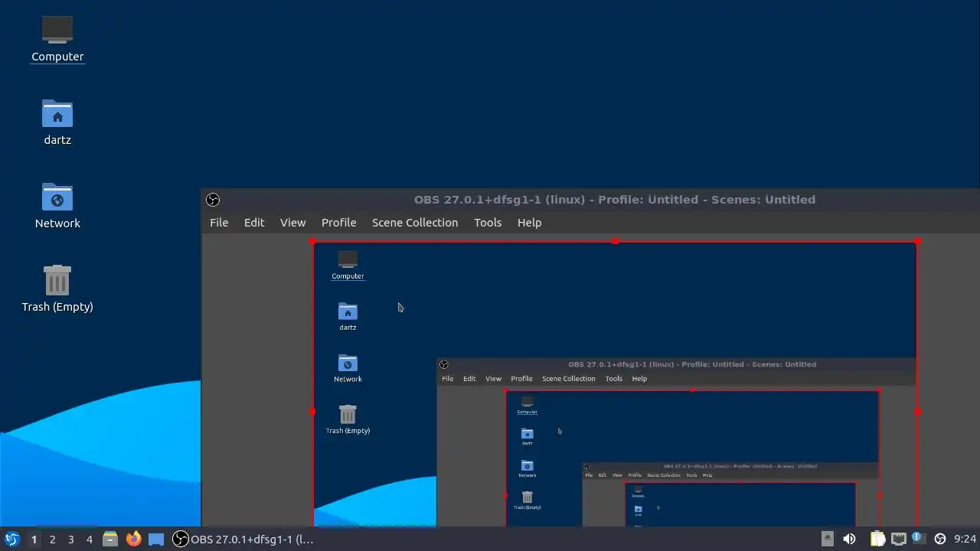
Task: Click the OBS 27.0.1 taskbar window button
Action: (x=243, y=539)
